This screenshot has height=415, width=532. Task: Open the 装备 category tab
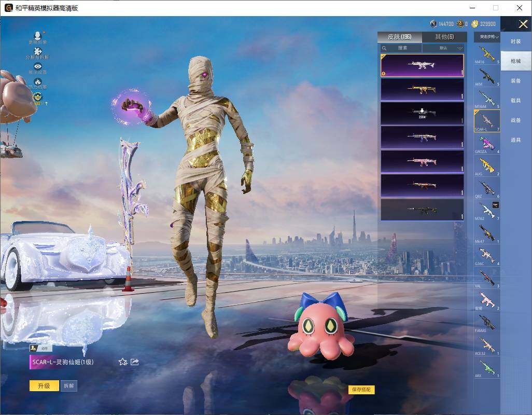516,81
